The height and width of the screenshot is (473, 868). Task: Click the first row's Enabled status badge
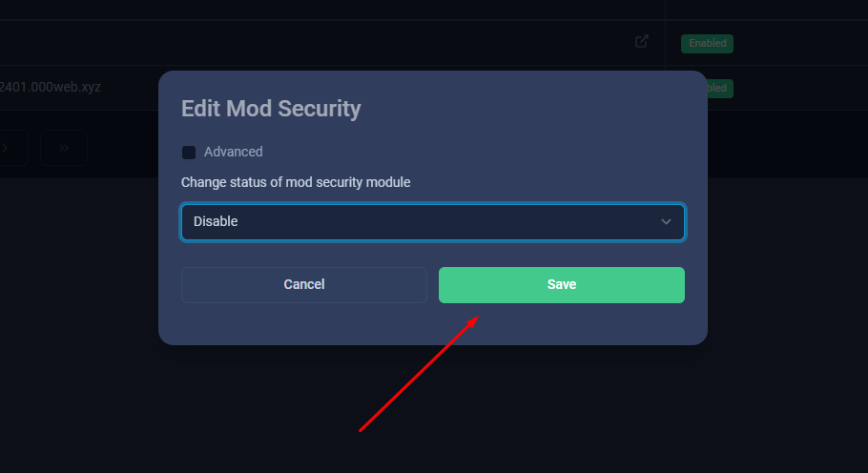pos(707,44)
